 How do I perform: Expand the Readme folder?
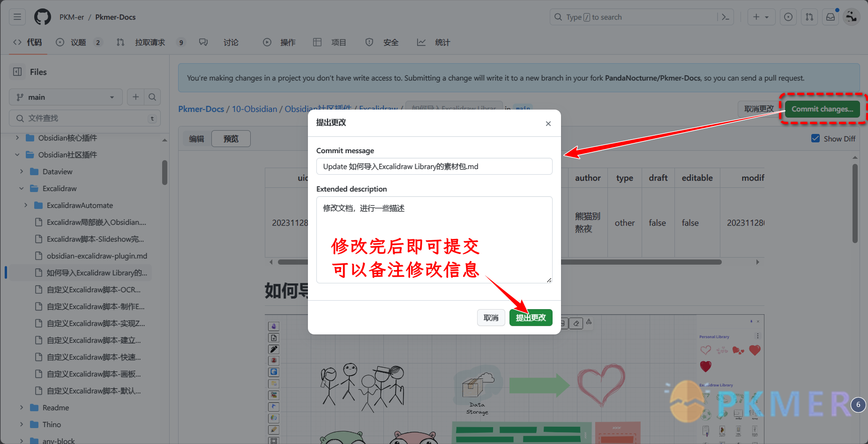coord(22,407)
